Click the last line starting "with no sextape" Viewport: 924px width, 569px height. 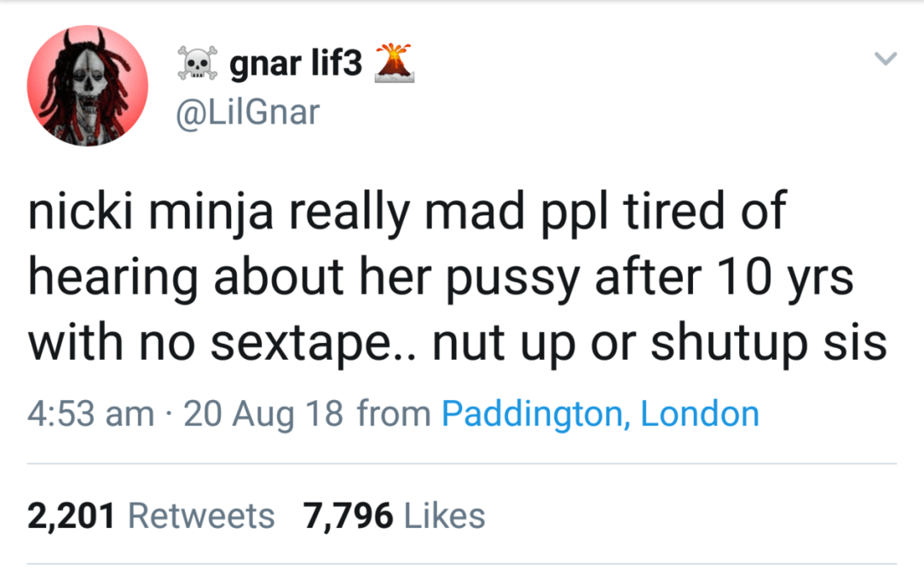click(457, 343)
